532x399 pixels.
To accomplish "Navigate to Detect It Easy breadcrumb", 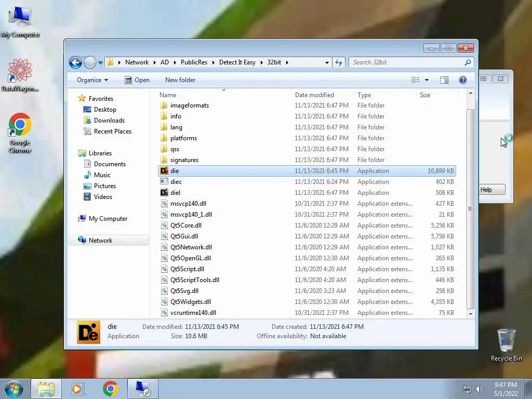I will point(237,62).
